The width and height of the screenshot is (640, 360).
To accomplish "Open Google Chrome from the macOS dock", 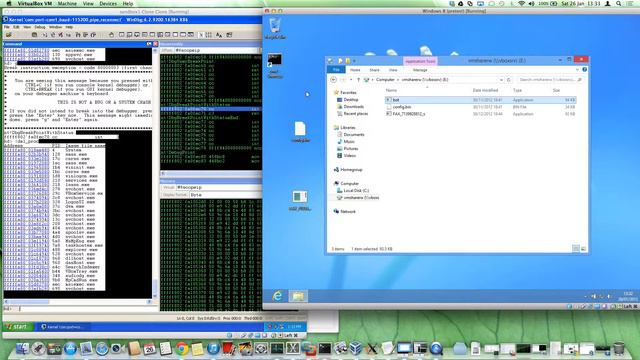I will click(x=182, y=349).
